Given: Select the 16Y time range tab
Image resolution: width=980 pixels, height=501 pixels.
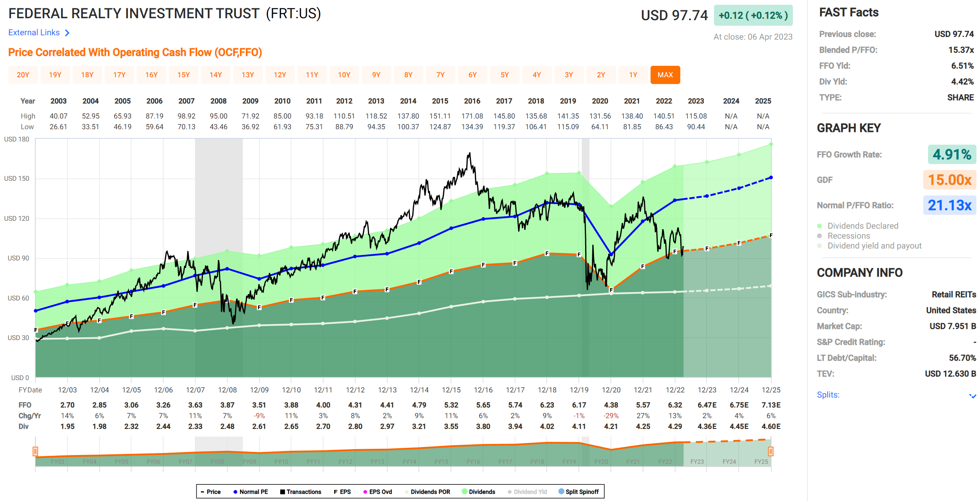Looking at the screenshot, I should tap(151, 75).
